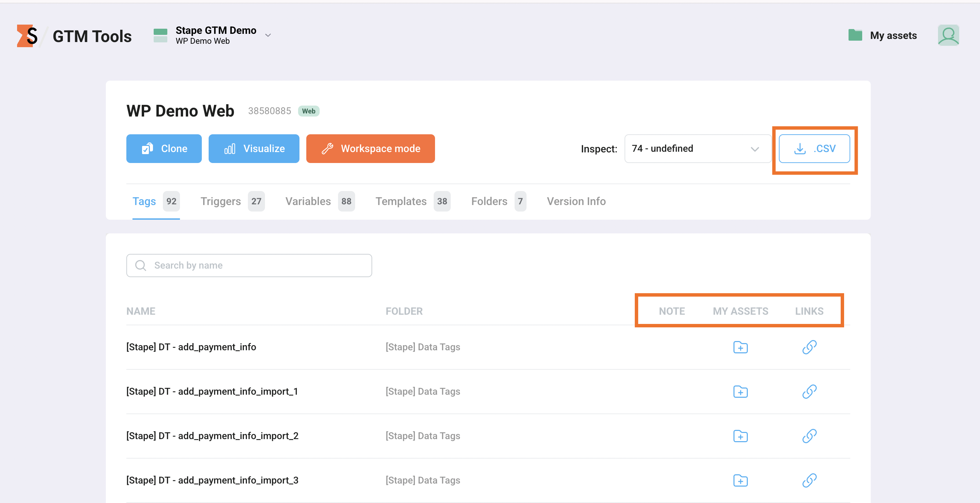Click the green container icon beside Stape GTM Demo
The image size is (980, 503).
(x=160, y=36)
